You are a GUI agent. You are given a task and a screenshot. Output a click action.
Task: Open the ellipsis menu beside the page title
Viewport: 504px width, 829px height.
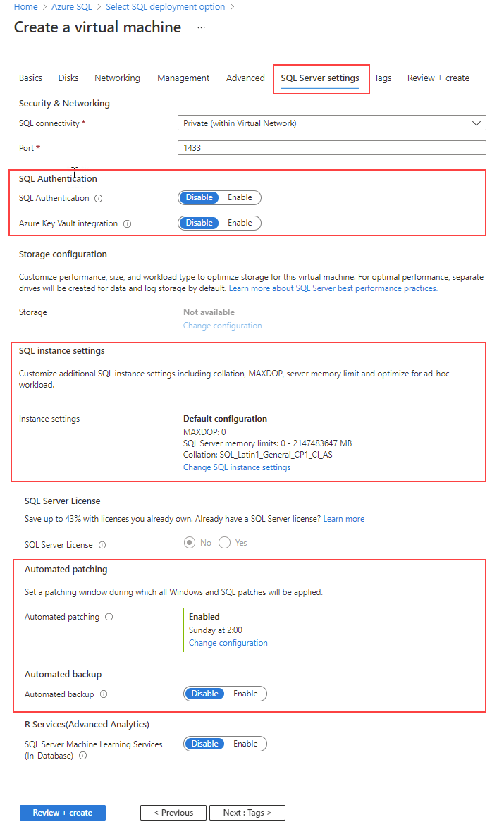201,27
